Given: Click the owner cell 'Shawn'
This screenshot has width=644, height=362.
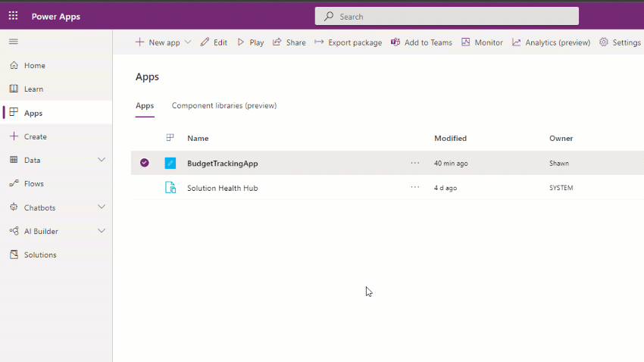Looking at the screenshot, I should pos(559,164).
